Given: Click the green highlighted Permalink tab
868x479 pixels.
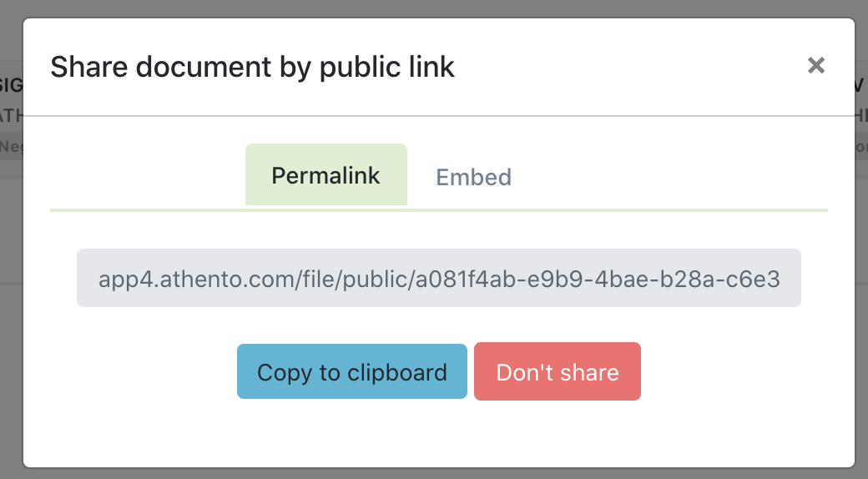Looking at the screenshot, I should pyautogui.click(x=325, y=175).
